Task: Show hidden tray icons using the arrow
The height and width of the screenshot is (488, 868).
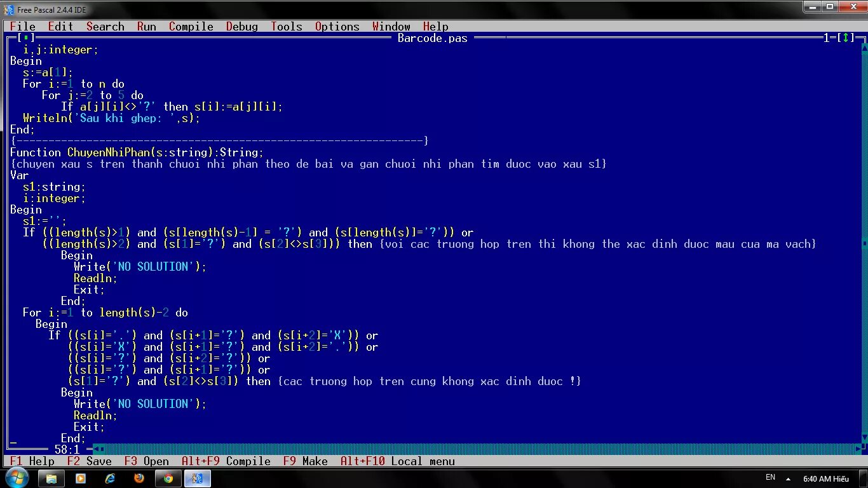Action: click(788, 478)
